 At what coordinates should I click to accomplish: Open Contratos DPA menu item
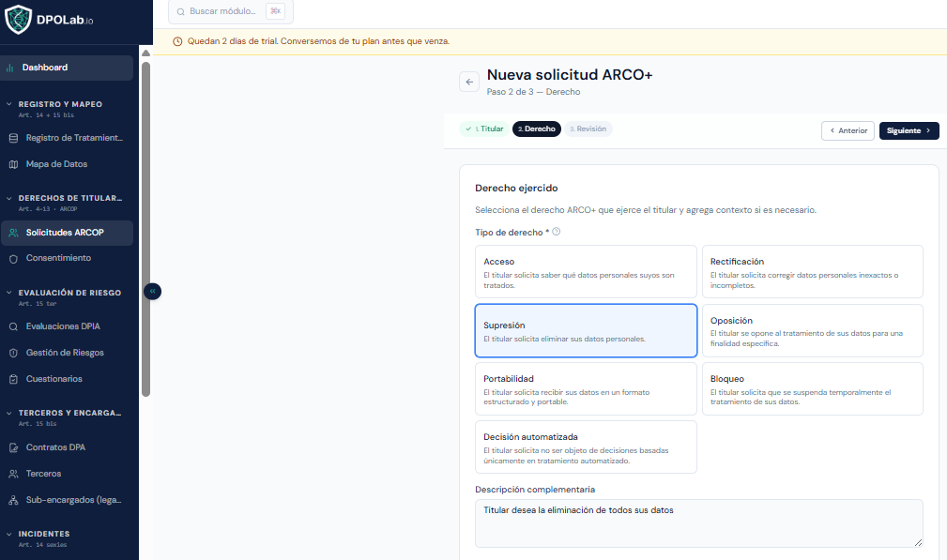point(67,447)
